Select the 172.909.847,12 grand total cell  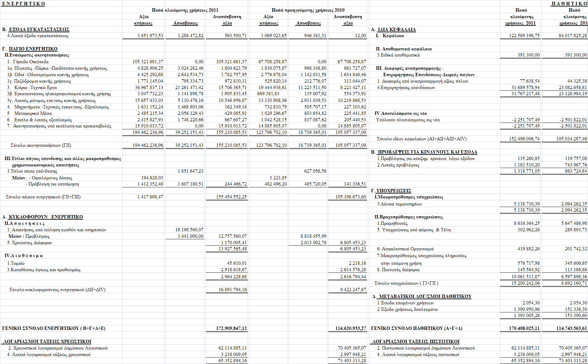(231, 328)
